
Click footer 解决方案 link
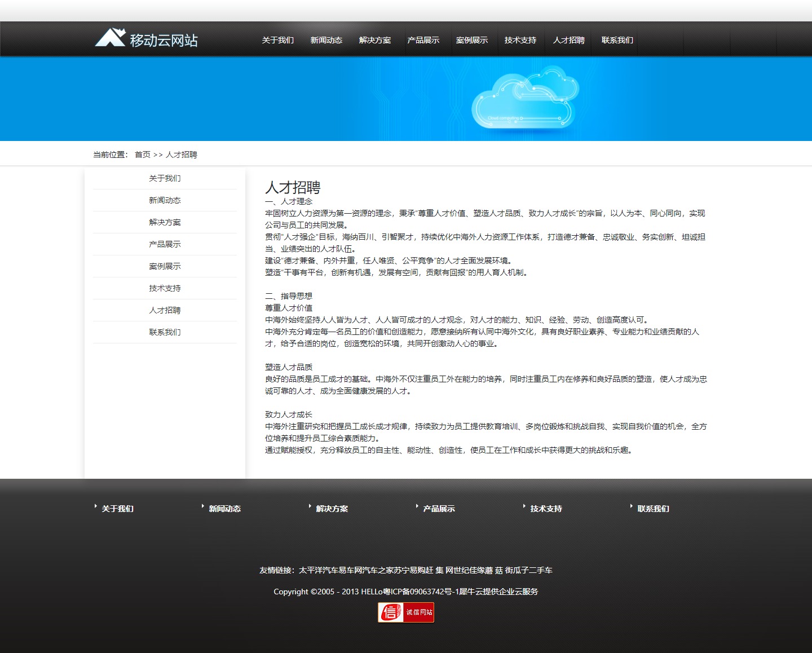(332, 509)
